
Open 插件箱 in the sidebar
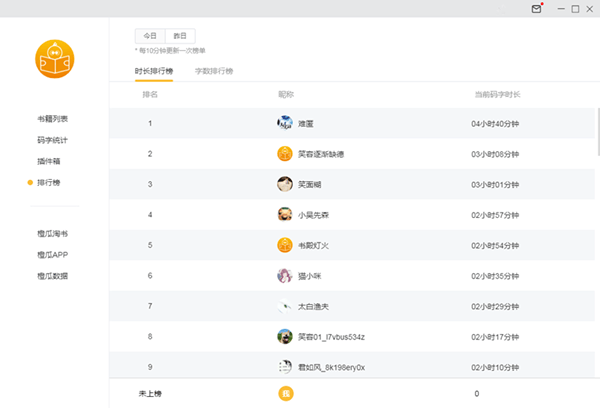49,161
